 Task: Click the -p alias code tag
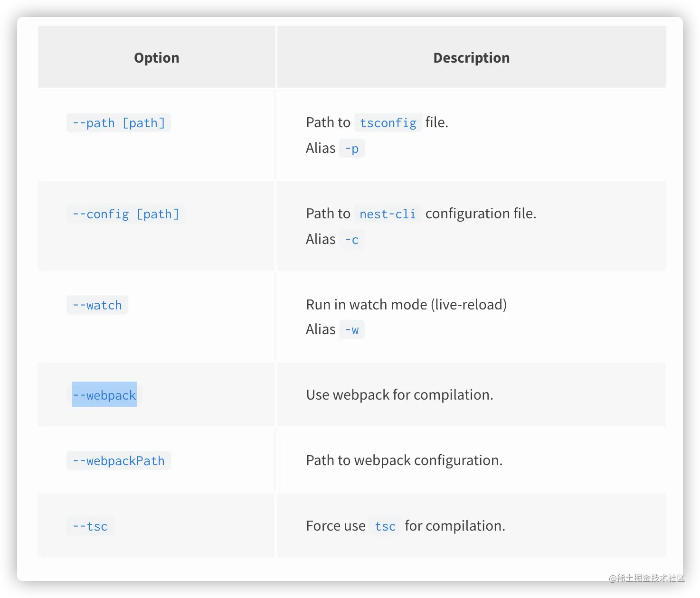[352, 149]
